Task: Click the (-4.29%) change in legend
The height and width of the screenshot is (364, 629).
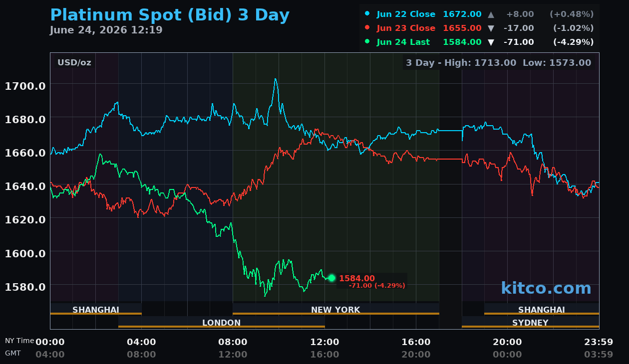Action: 573,42
